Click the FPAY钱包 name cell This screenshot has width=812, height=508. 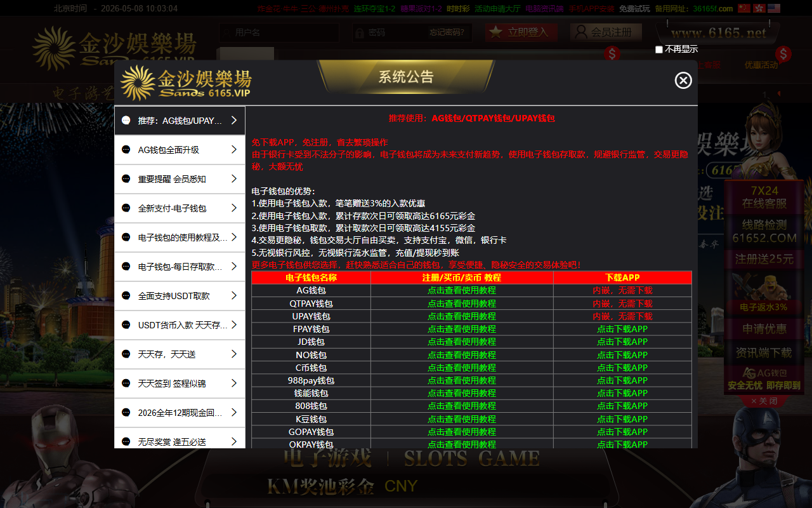pyautogui.click(x=311, y=329)
